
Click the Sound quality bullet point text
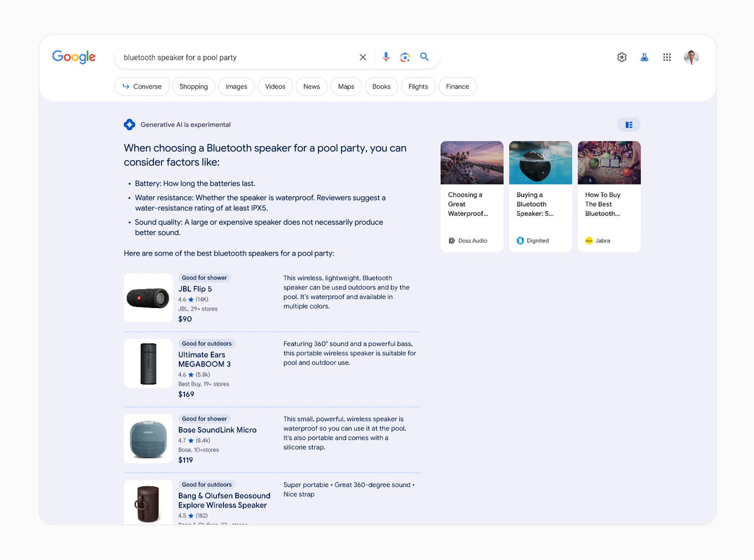(x=259, y=227)
